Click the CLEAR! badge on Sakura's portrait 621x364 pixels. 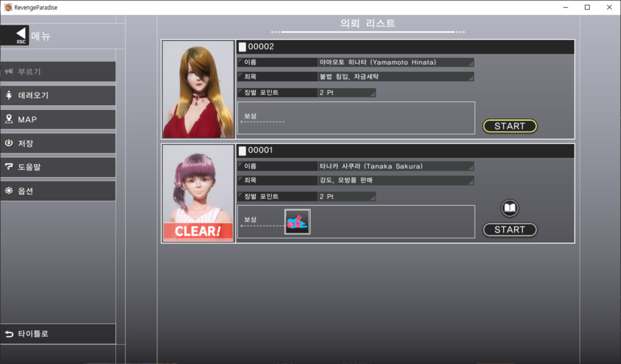[198, 232]
